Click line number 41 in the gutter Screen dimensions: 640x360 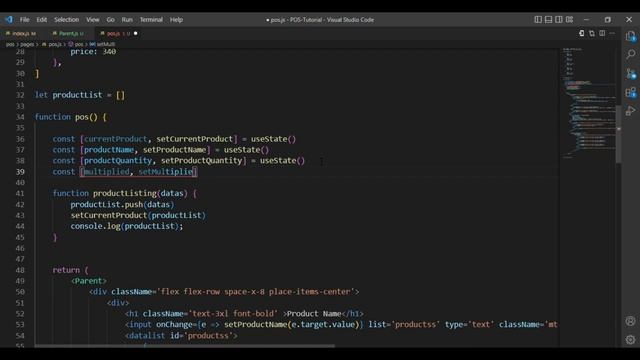20,193
